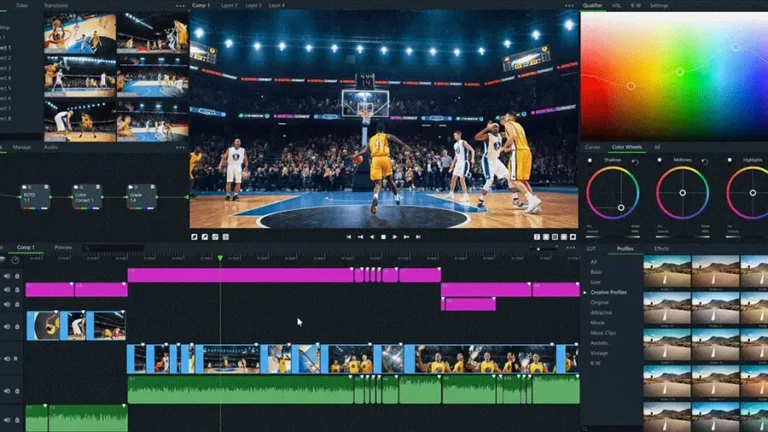The height and width of the screenshot is (432, 768).
Task: Expand the Creative Profiles category arrow
Action: coord(585,292)
